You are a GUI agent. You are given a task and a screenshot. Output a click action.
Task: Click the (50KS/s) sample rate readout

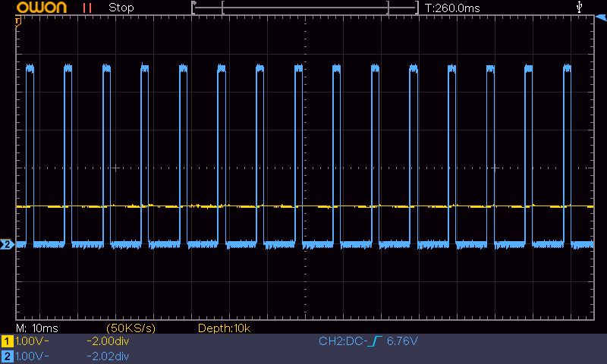(131, 328)
